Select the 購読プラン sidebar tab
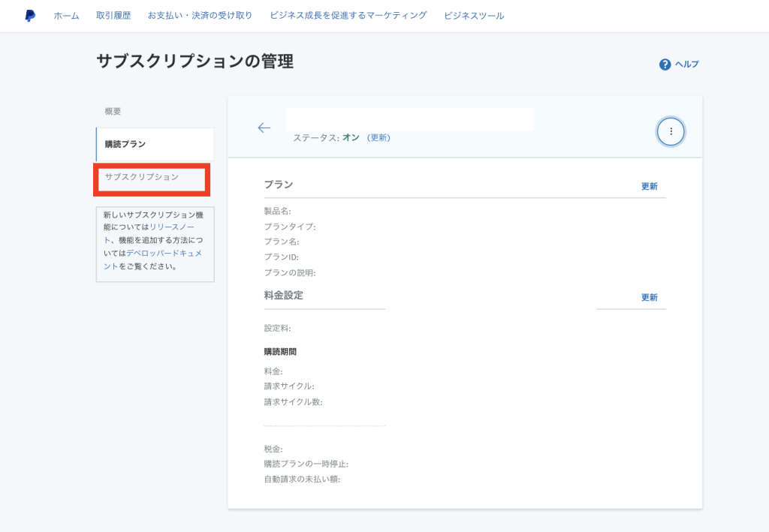Image resolution: width=769 pixels, height=532 pixels. coord(125,144)
